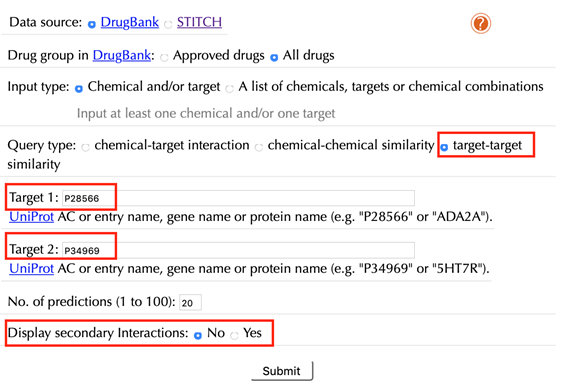Set Display secondary Interactions to Yes
This screenshot has height=390, width=576.
click(234, 335)
